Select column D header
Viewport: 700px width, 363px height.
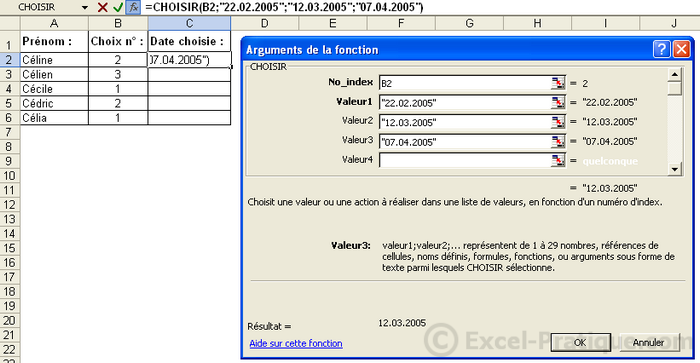[265, 23]
